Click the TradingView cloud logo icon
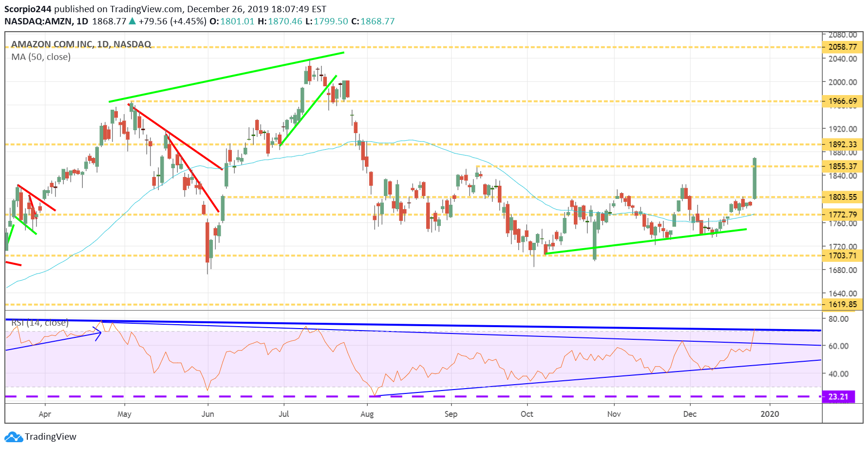 click(x=13, y=437)
